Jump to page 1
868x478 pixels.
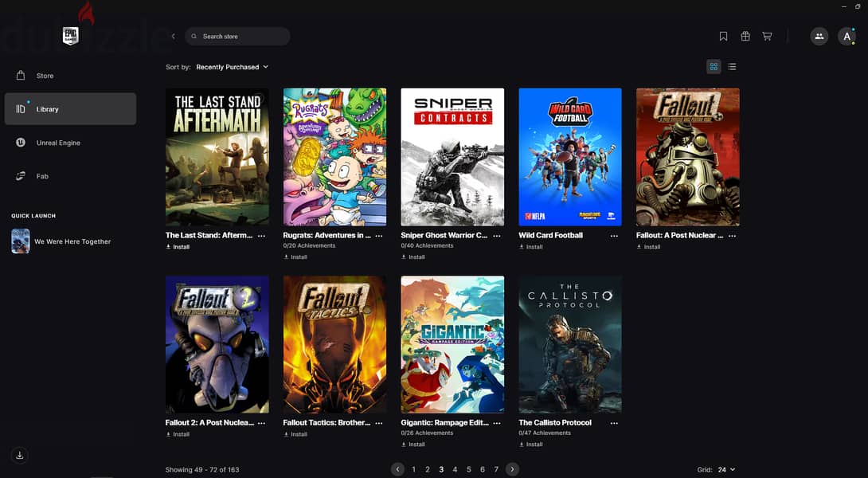click(x=413, y=469)
